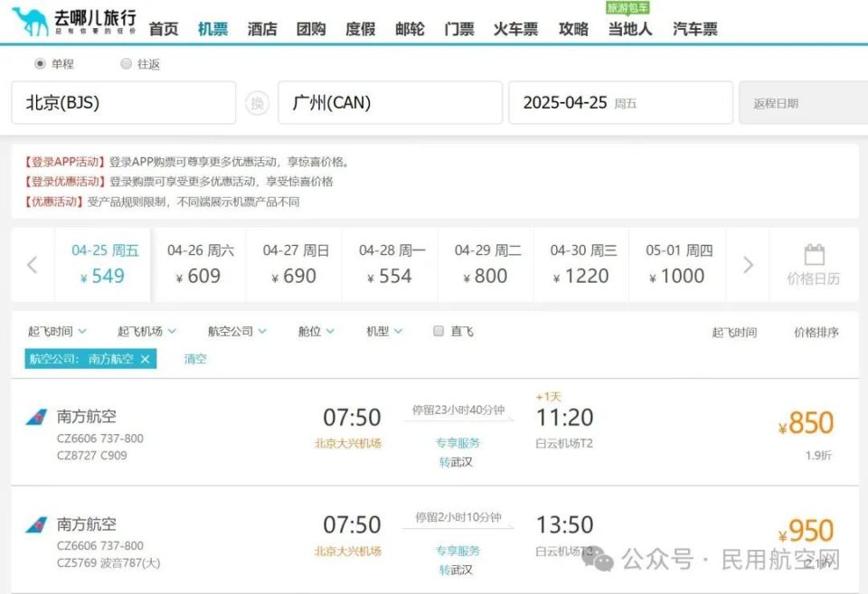
Task: Tick the direct flight (直飞) checkbox
Action: tap(439, 331)
